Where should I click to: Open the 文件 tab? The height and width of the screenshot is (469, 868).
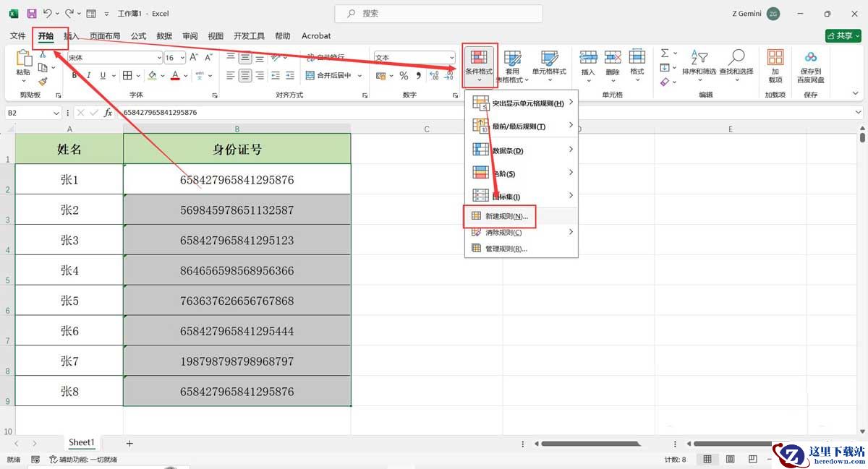point(18,35)
